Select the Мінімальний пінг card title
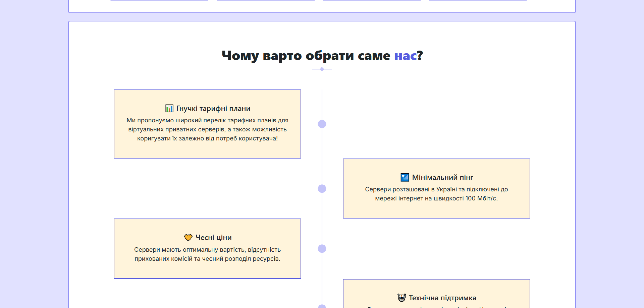 tap(442, 178)
